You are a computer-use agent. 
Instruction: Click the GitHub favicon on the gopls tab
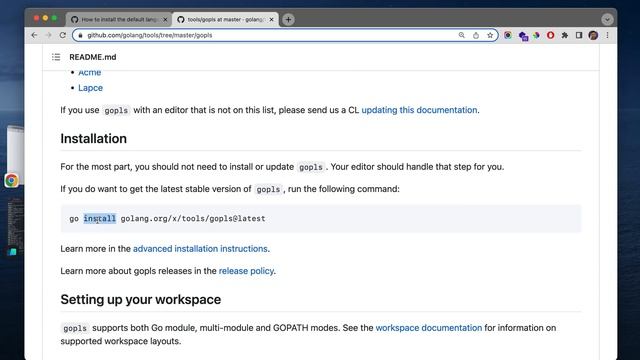coord(180,19)
